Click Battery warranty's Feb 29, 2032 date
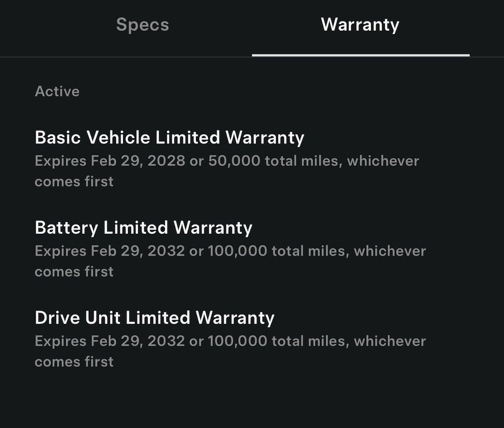 [x=138, y=251]
